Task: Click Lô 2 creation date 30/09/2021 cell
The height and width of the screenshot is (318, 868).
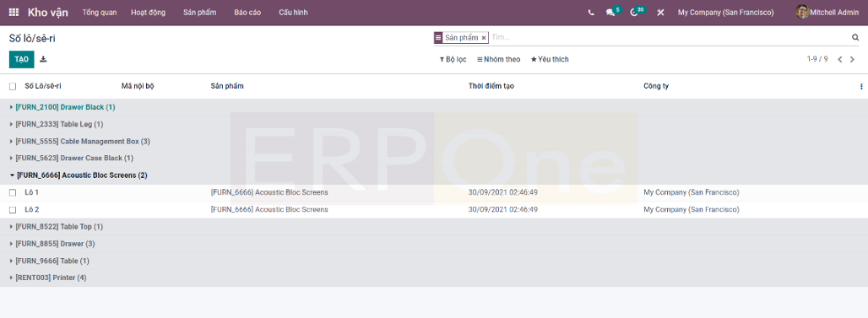Action: (x=503, y=209)
